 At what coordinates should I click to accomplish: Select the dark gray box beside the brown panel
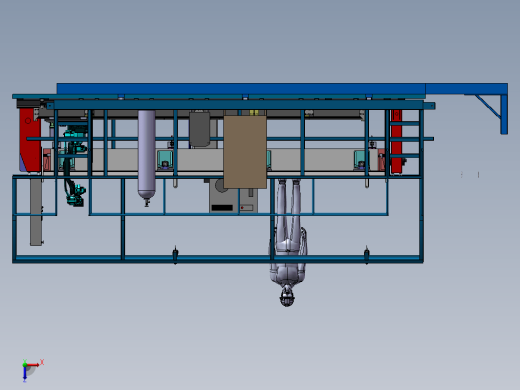[x=199, y=129]
